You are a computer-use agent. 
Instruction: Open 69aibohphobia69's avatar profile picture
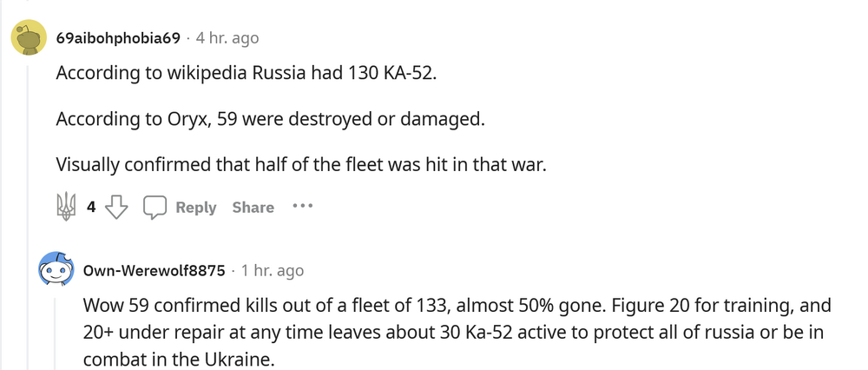[29, 38]
